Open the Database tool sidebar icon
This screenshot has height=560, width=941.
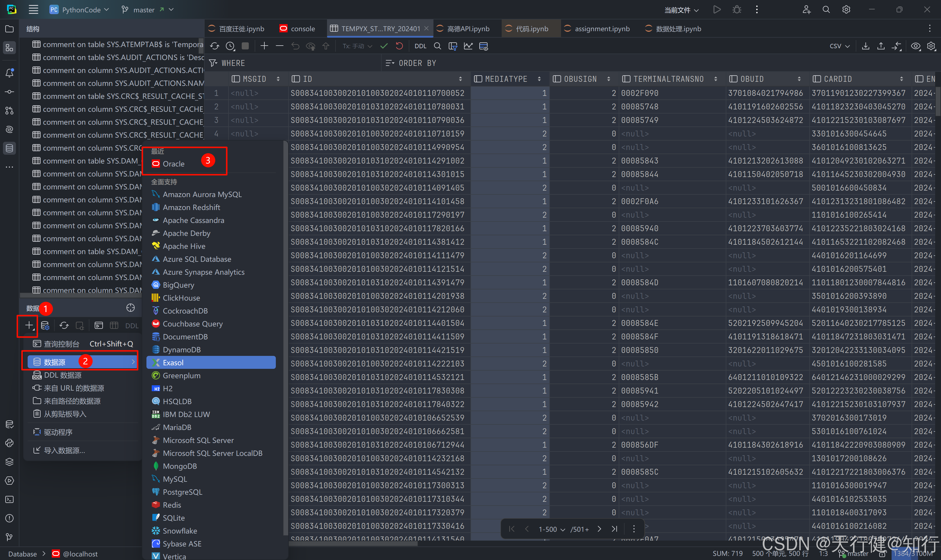[x=9, y=148]
